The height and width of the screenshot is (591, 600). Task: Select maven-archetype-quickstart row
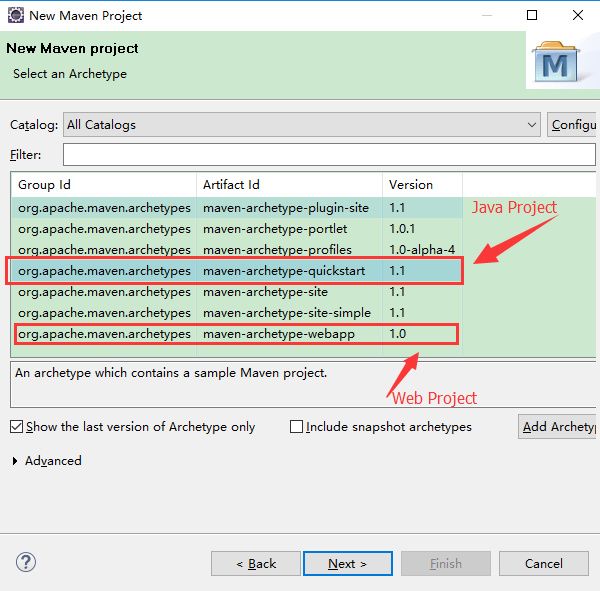pos(235,271)
